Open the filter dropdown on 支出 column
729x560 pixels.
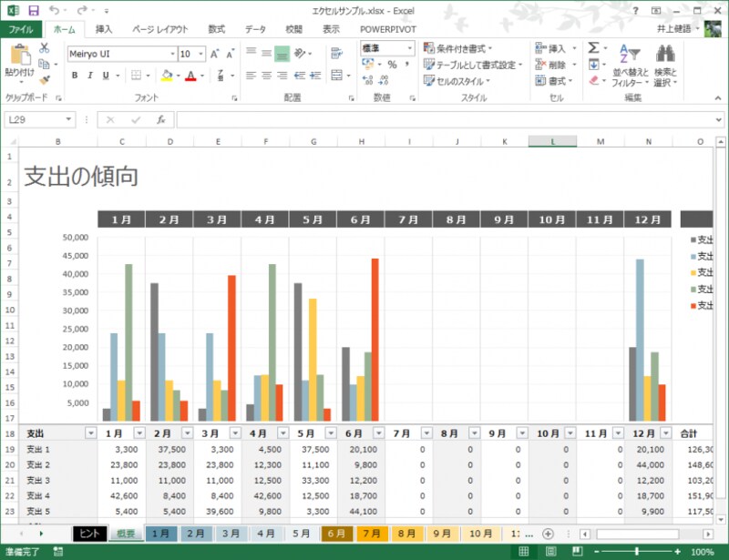[x=91, y=433]
